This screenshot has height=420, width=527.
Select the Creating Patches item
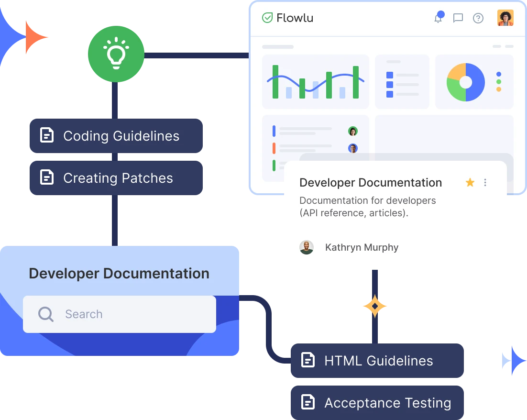click(118, 178)
